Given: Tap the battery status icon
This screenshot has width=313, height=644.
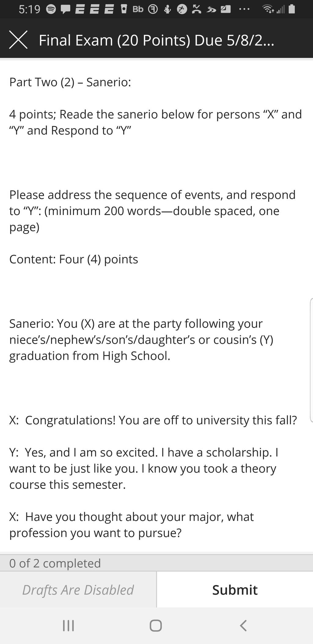Looking at the screenshot, I should pos(292,9).
